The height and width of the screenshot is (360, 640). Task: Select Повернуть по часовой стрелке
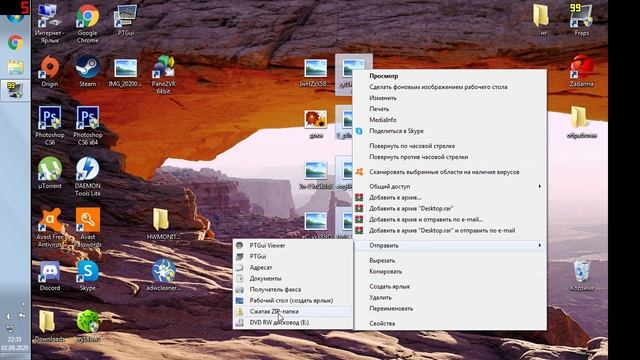(x=450, y=146)
